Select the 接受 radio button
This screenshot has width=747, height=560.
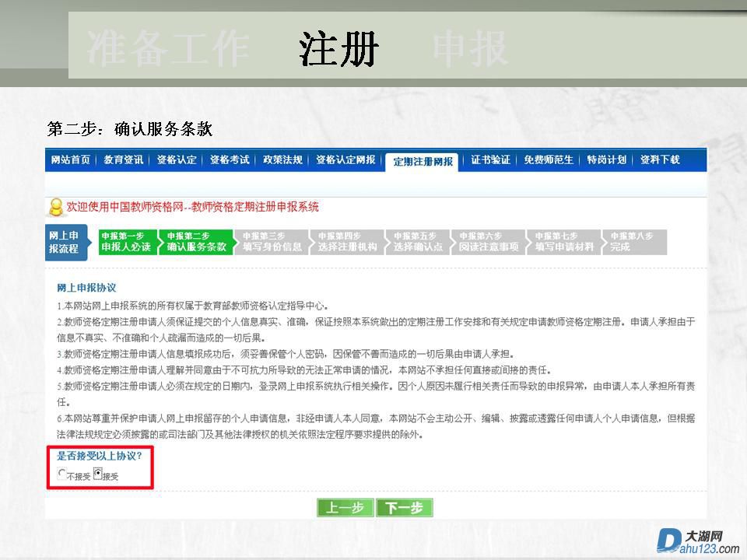(97, 473)
